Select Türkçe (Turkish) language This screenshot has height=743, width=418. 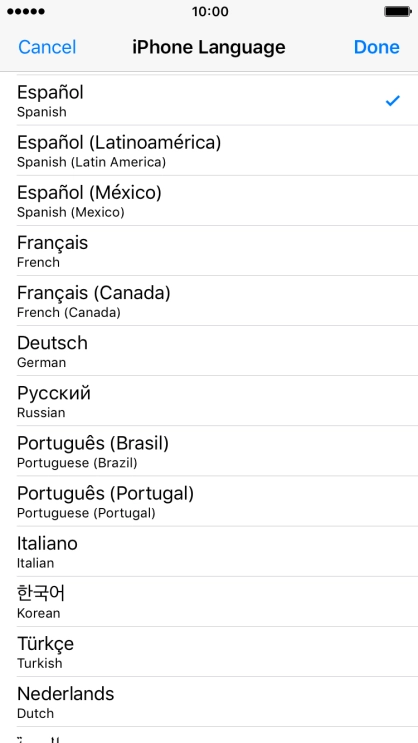pyautogui.click(x=209, y=652)
